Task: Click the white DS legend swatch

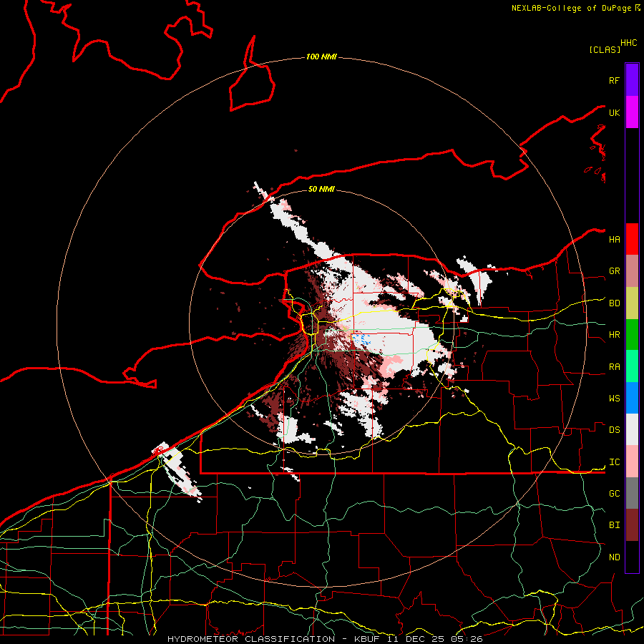Action: click(632, 429)
